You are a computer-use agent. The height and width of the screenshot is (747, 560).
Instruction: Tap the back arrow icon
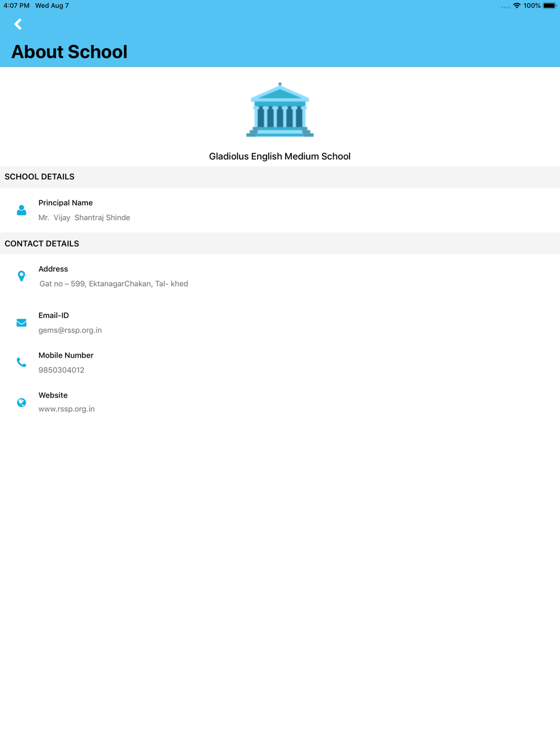[18, 24]
